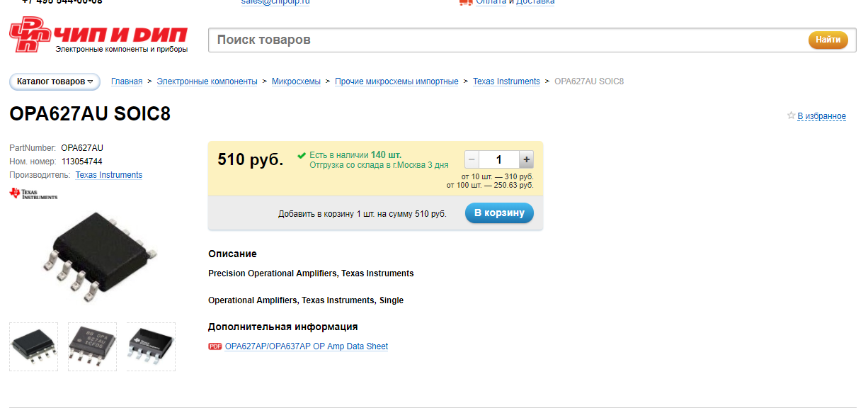Open Электронные компоненты breadcrumb
This screenshot has width=868, height=418.
[x=207, y=81]
